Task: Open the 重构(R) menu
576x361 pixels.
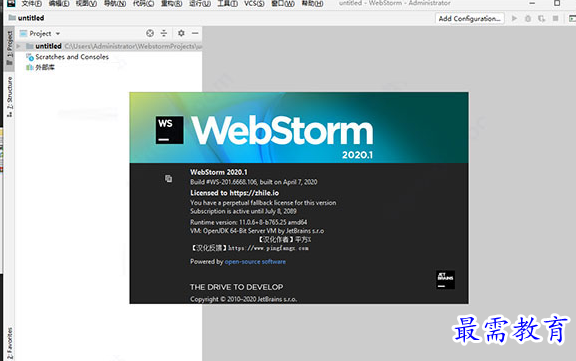Action: pyautogui.click(x=172, y=4)
